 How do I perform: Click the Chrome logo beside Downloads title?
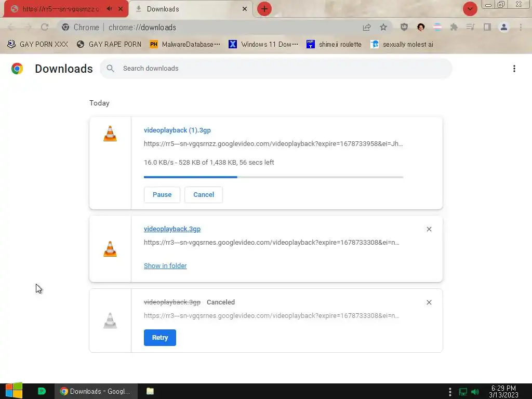click(17, 69)
